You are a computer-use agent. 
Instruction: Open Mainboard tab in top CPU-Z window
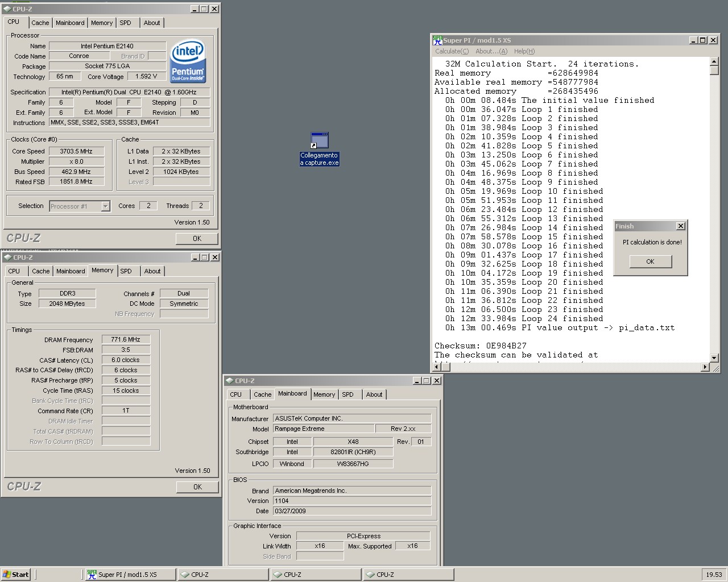point(70,23)
